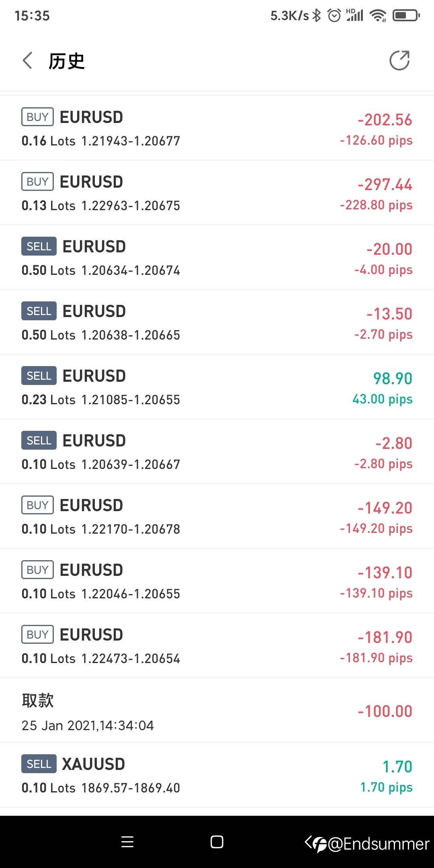Tap the battery status icon
434x868 pixels.
click(406, 16)
